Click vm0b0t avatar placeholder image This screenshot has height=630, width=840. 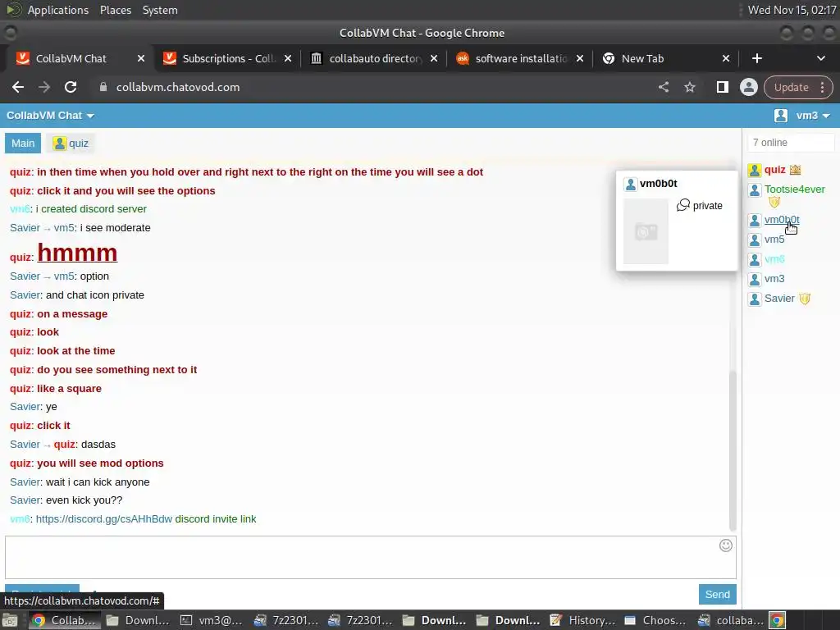pos(646,231)
